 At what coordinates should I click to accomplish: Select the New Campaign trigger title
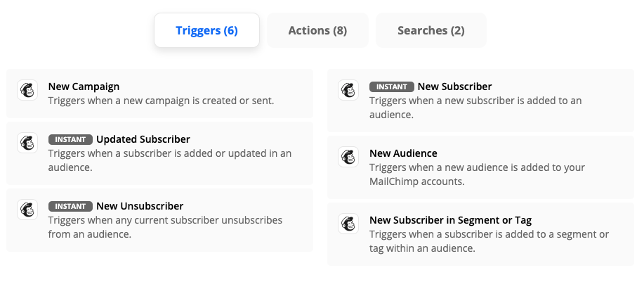point(84,86)
